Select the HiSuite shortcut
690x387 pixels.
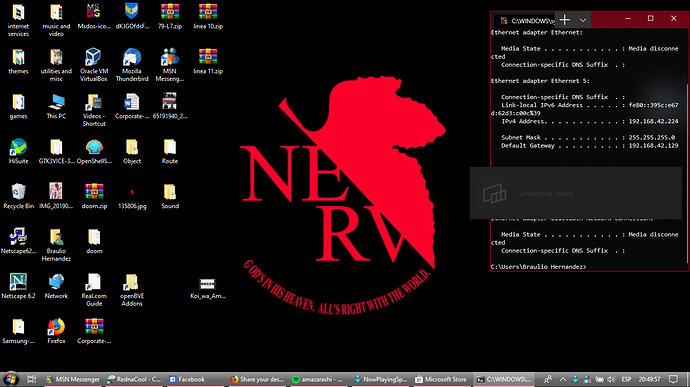[x=18, y=151]
